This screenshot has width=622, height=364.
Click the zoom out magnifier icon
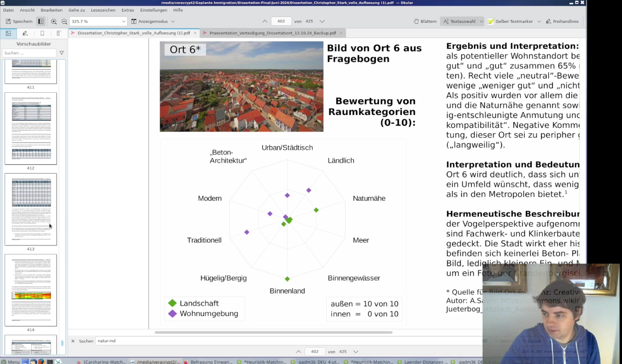pos(64,21)
